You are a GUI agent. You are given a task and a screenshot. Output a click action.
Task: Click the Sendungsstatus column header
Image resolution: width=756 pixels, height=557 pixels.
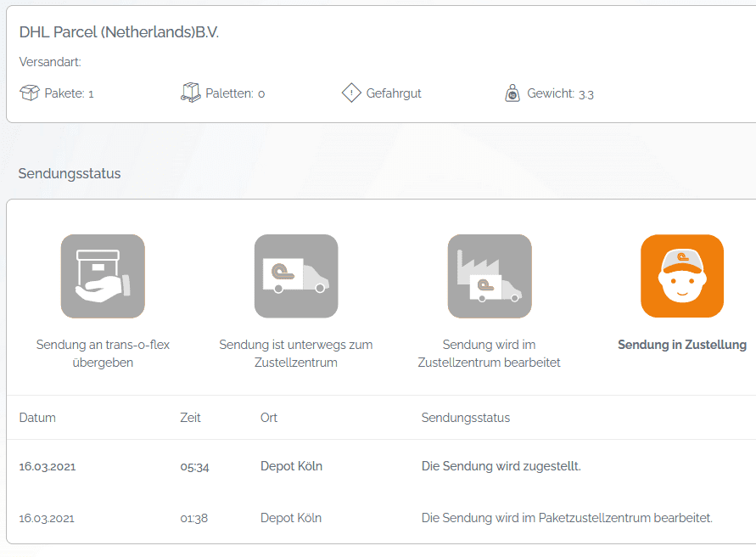point(466,418)
